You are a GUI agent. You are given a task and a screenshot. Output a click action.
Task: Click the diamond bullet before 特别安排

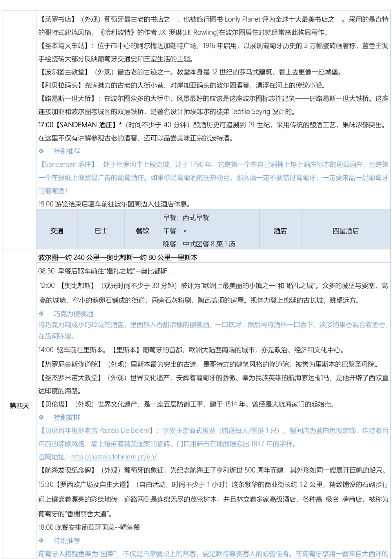coord(41,417)
